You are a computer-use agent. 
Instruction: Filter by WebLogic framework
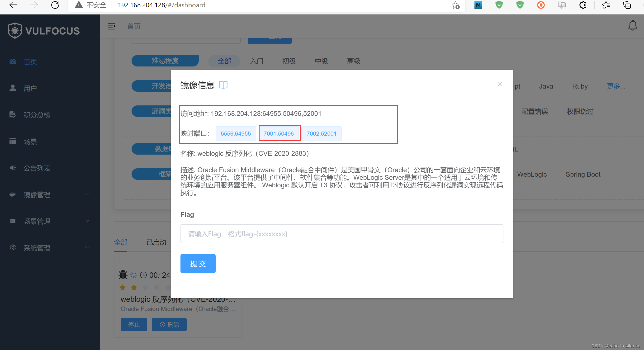532,174
